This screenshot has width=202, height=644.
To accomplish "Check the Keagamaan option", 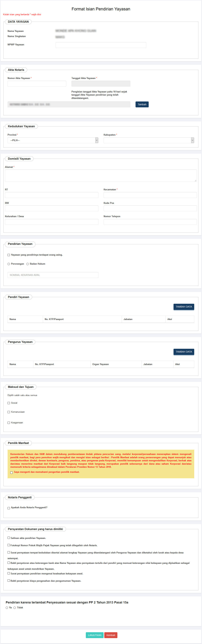I will click(9, 423).
